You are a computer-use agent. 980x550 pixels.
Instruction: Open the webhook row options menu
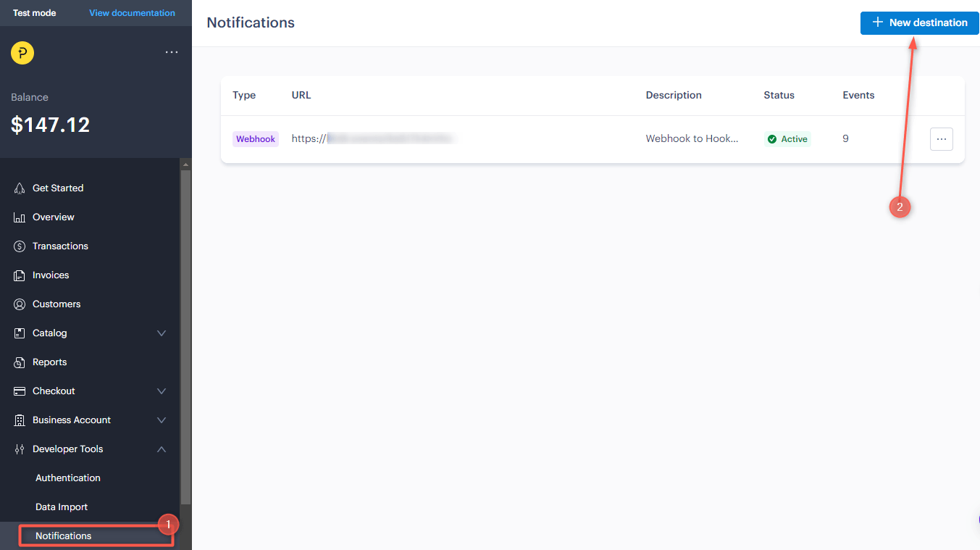[941, 139]
